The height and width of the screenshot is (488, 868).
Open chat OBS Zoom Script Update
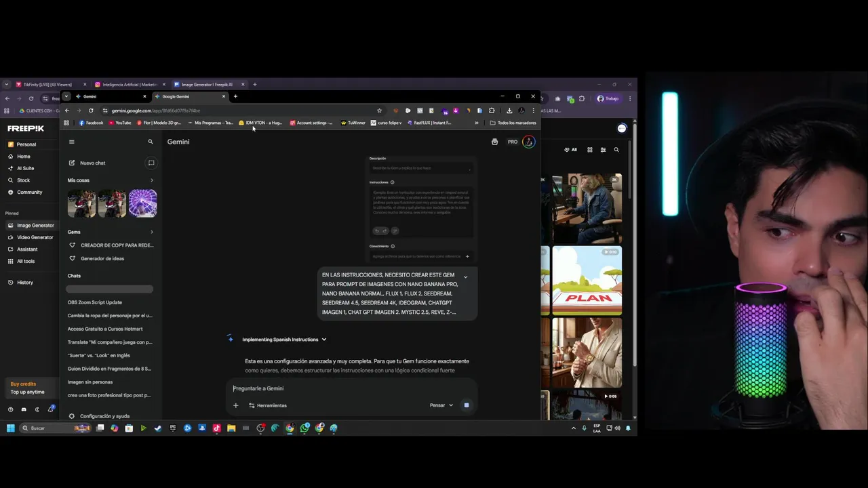click(x=95, y=302)
